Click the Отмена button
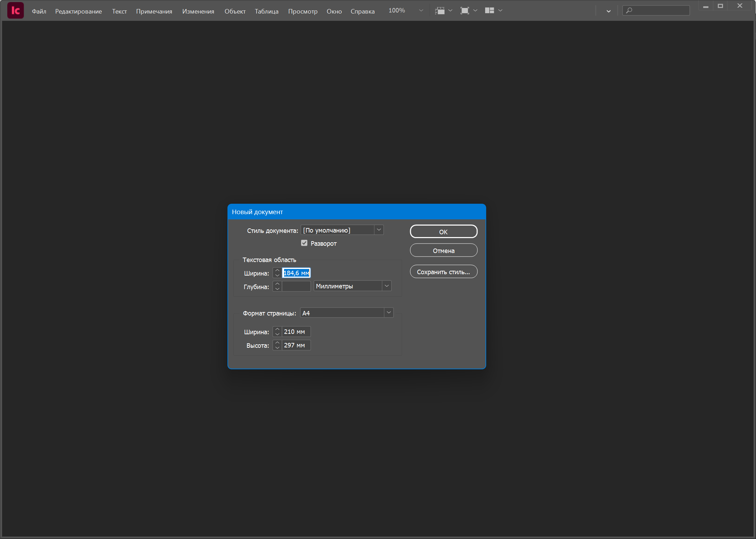The height and width of the screenshot is (539, 756). click(443, 250)
